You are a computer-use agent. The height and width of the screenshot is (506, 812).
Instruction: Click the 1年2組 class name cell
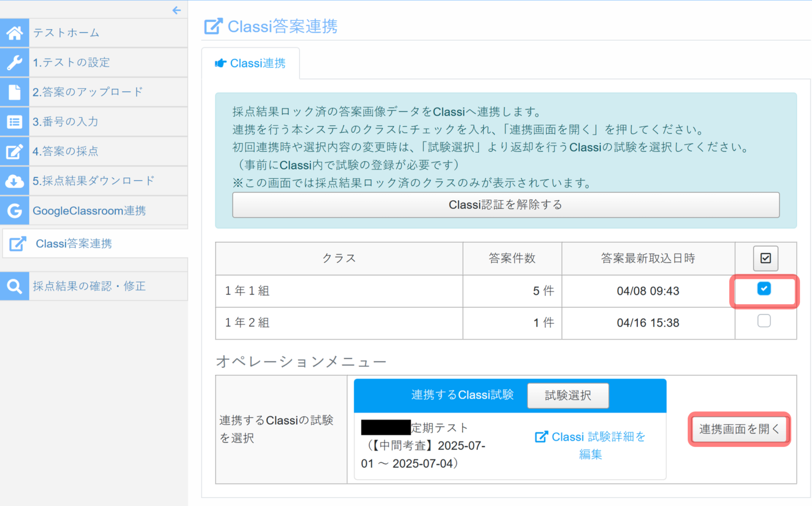[x=339, y=323]
